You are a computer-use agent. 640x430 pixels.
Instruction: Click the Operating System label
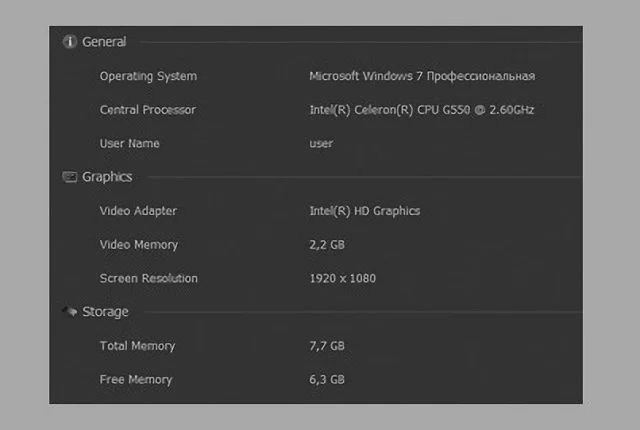[x=149, y=76]
